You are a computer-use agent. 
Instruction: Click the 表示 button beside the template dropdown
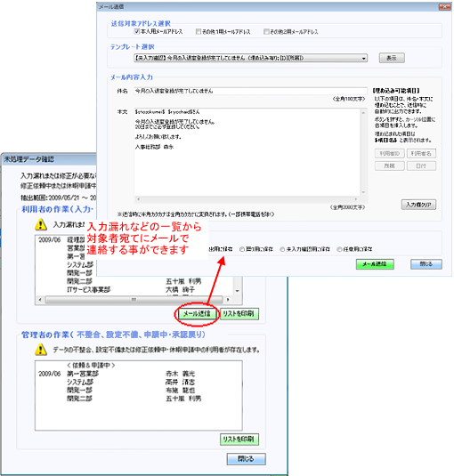pos(392,58)
